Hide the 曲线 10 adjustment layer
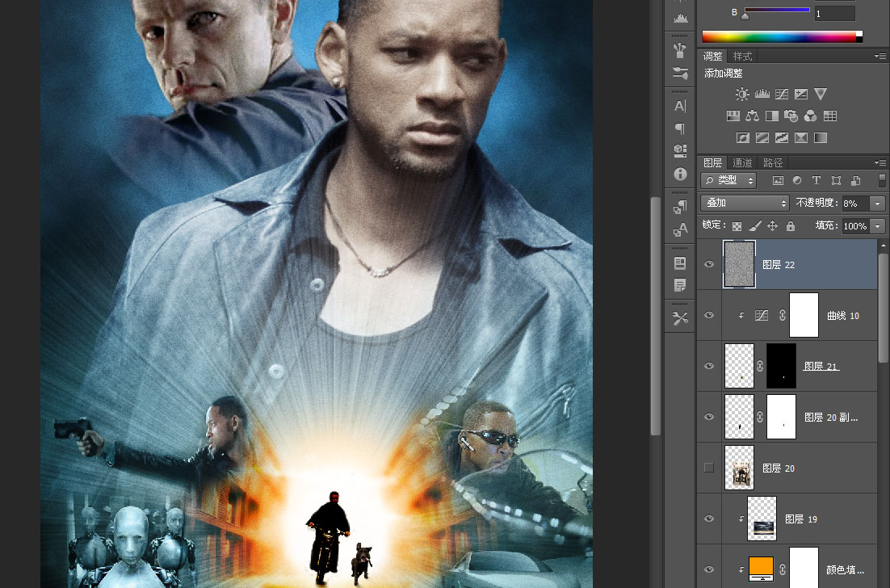The image size is (890, 588). tap(709, 315)
